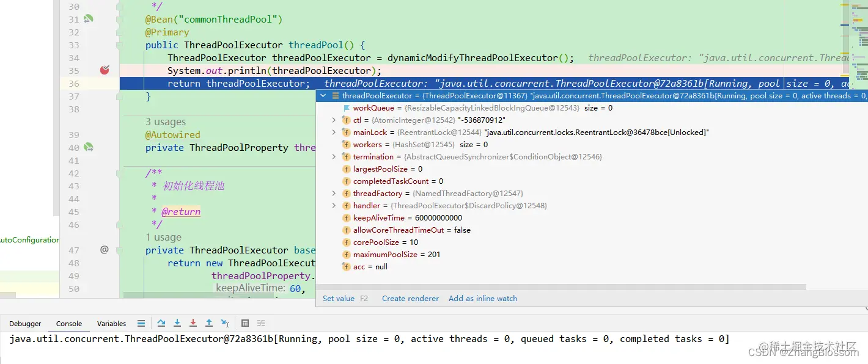Click field icon beside termination variable
The image size is (868, 364).
[x=347, y=157]
